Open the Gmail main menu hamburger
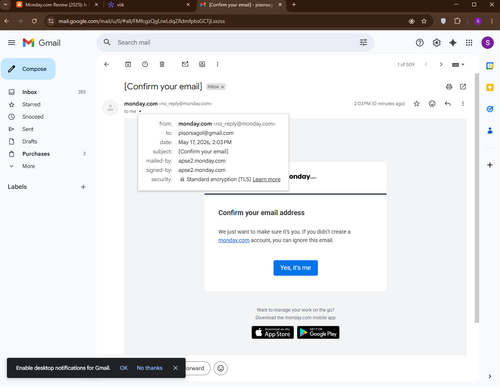The image size is (500, 387). (x=11, y=43)
